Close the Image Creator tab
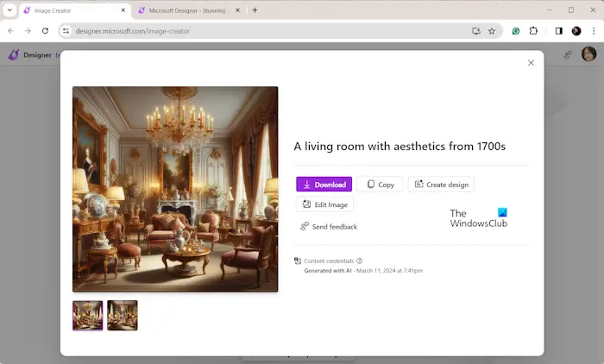The width and height of the screenshot is (604, 364). [x=123, y=10]
